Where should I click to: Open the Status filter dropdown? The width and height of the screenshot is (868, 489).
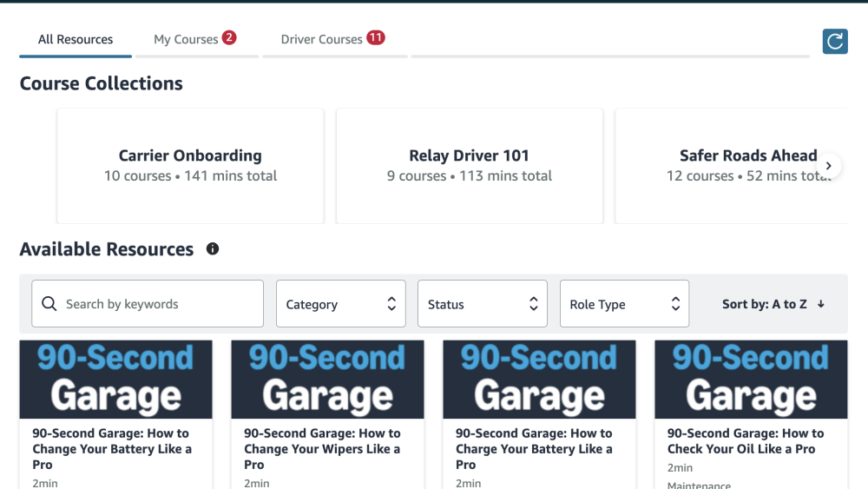(x=482, y=303)
